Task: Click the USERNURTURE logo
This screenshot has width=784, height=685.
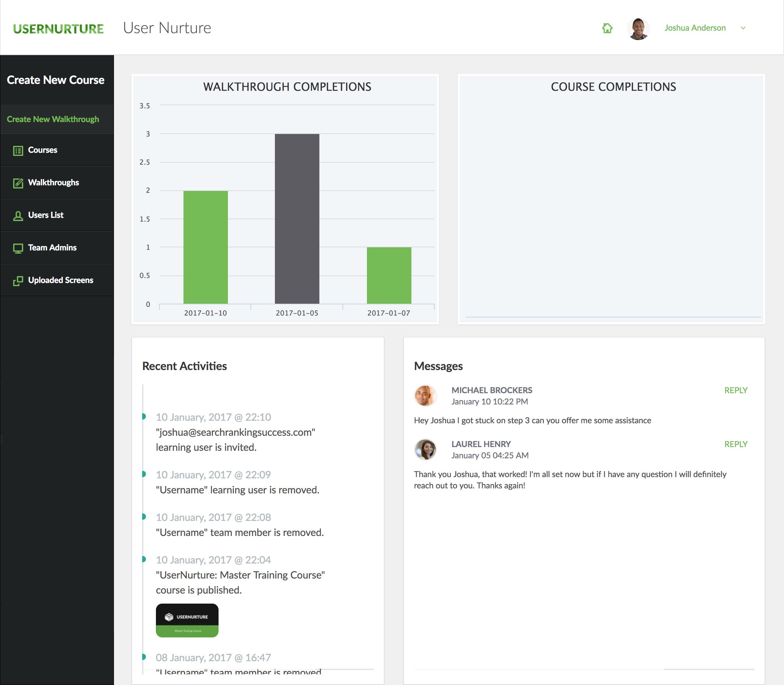Action: click(x=58, y=29)
